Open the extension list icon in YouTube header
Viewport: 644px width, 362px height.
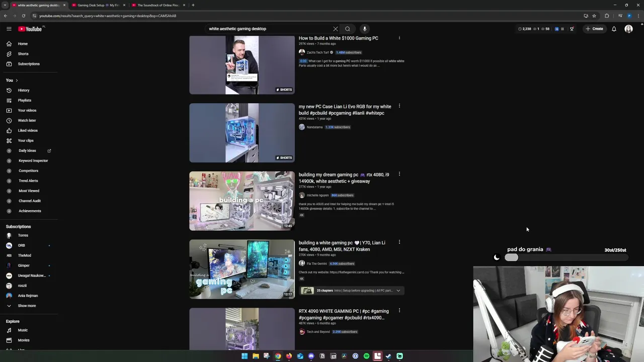click(x=562, y=29)
